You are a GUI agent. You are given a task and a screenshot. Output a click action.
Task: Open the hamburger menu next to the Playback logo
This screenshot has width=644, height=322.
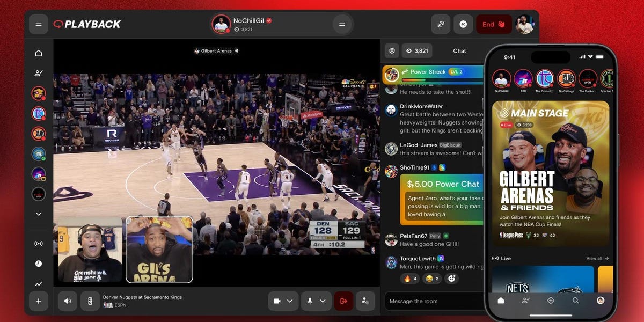tap(39, 24)
